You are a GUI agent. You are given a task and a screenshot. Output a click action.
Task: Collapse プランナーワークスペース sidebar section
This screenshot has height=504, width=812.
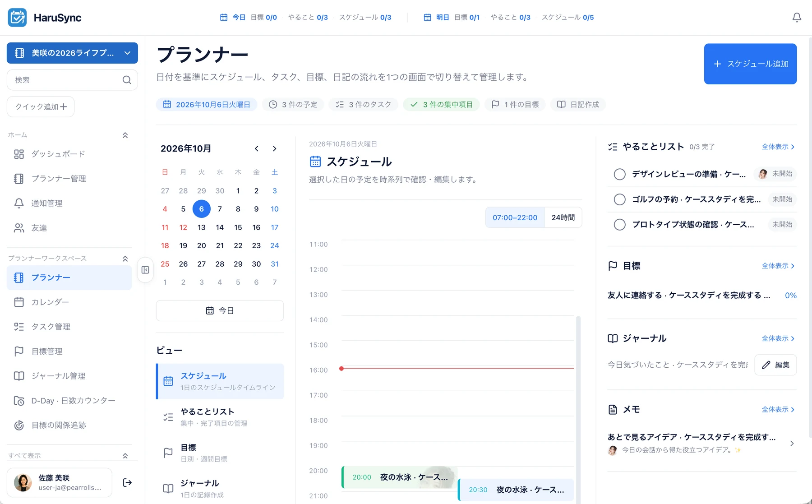tap(125, 259)
